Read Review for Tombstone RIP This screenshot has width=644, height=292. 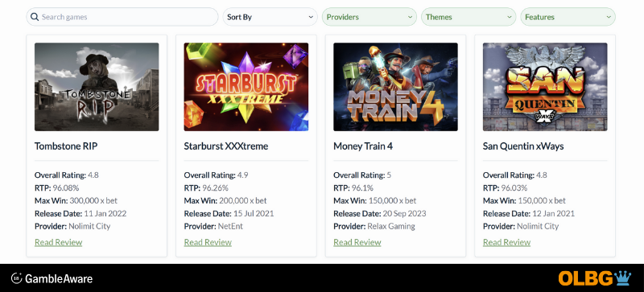tap(58, 242)
